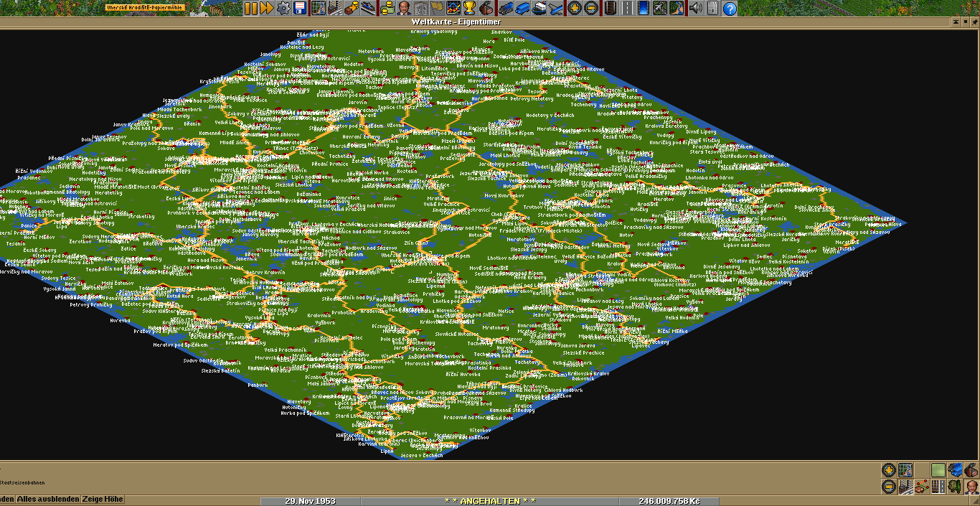Toggle fast forward mode

pos(266,8)
